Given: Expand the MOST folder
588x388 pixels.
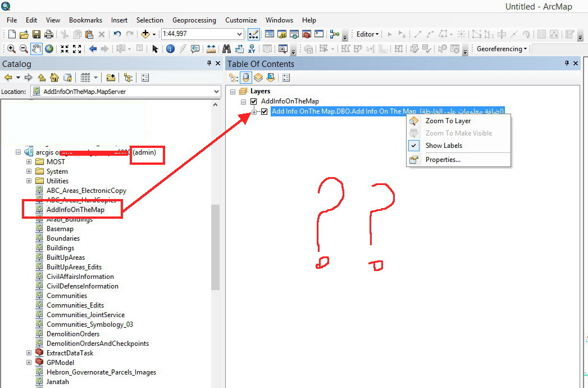Looking at the screenshot, I should click(x=29, y=162).
